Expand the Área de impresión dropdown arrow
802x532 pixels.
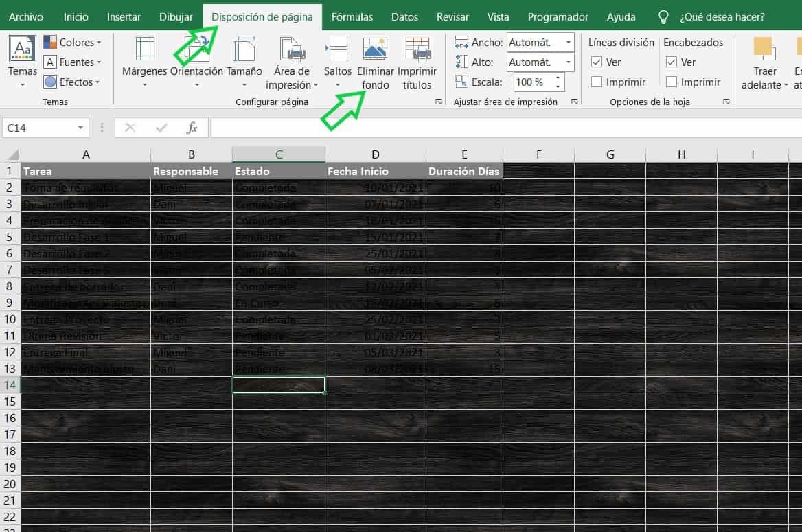(x=316, y=85)
